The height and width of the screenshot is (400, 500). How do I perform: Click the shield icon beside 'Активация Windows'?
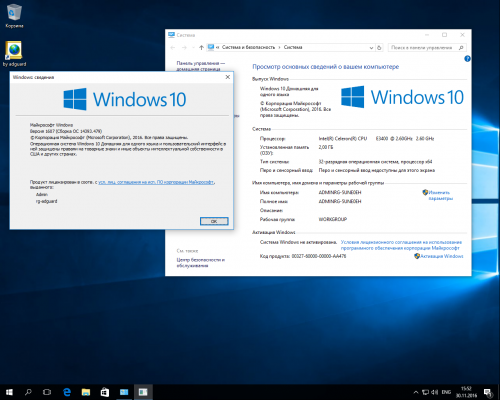(417, 256)
